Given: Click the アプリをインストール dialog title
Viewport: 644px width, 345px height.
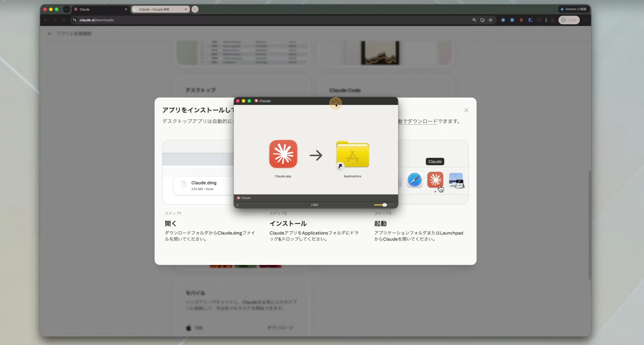Looking at the screenshot, I should [x=198, y=110].
